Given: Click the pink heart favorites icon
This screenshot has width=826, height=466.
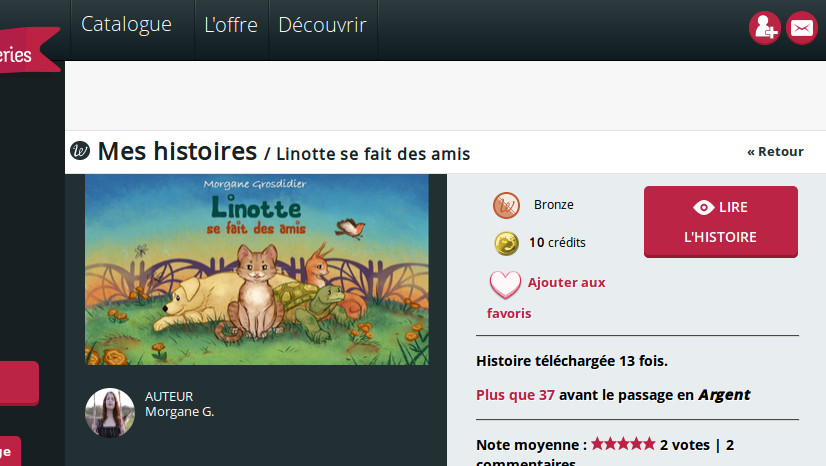Looking at the screenshot, I should click(x=505, y=285).
